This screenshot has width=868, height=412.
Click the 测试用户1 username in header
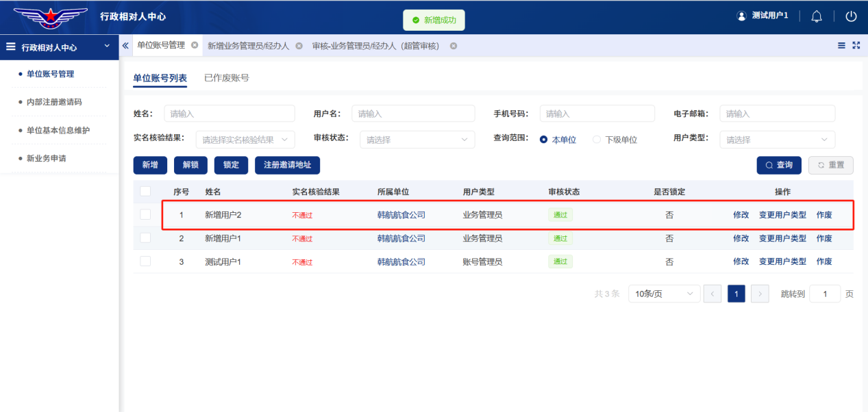770,15
